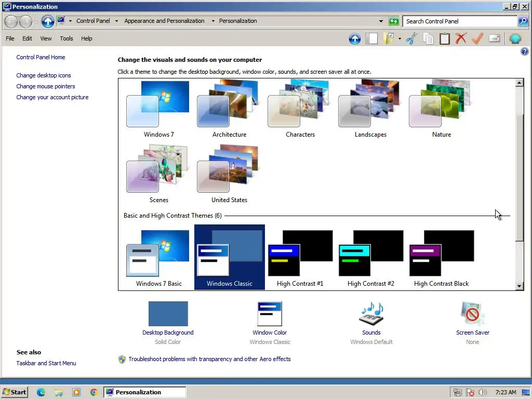
Task: Click the Desktop Background solid color swatch
Action: pos(168,314)
